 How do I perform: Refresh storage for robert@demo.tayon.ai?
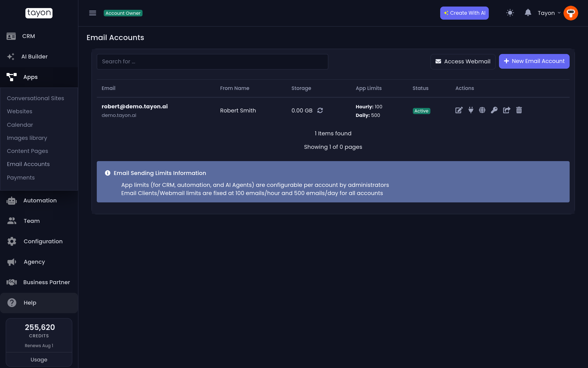[320, 110]
